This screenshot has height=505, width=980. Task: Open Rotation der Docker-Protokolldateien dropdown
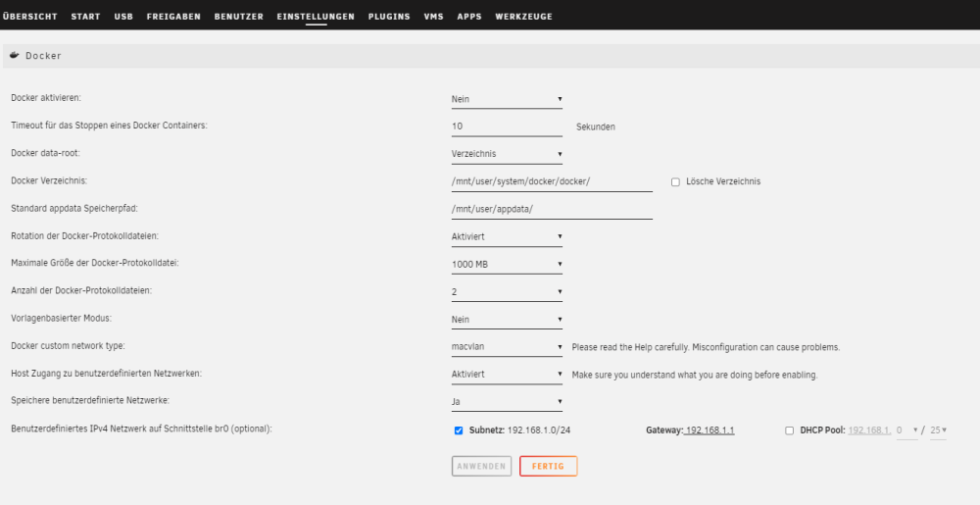coord(507,236)
